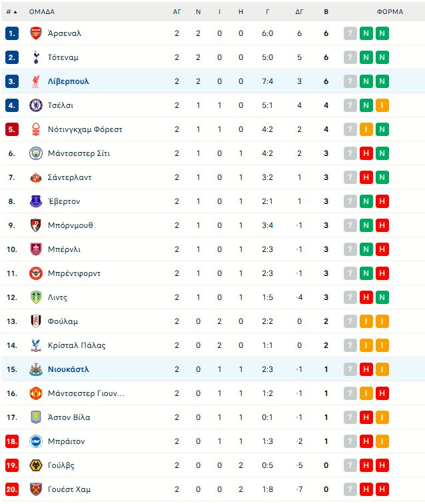425x504 pixels.
Task: Click Tottenham's last green win badge
Action: (382, 57)
